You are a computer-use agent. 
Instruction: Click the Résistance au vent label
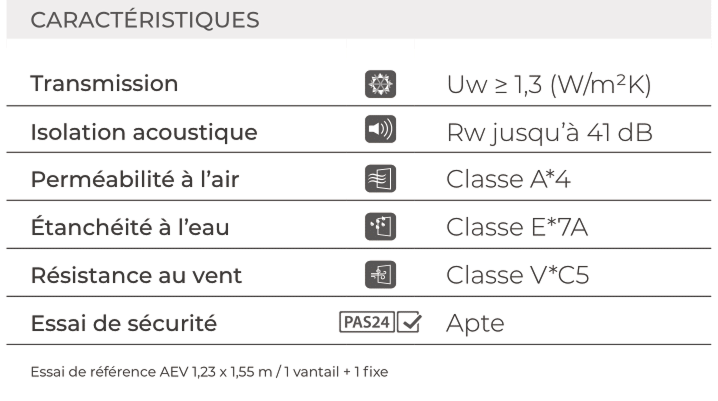click(136, 275)
